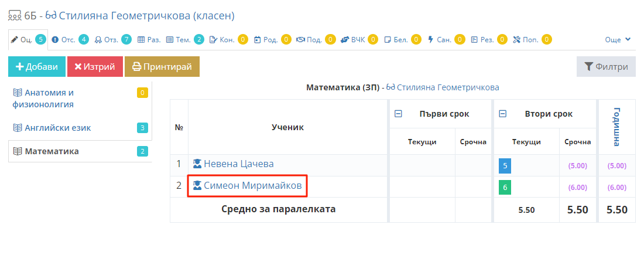This screenshot has height=275, width=644.
Task: Open student Невена Цачева
Action: click(239, 164)
